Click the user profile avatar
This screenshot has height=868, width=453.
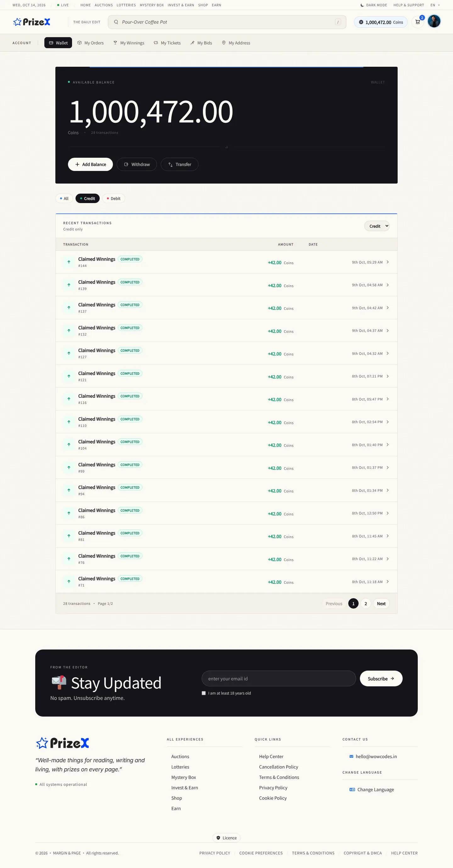[434, 21]
